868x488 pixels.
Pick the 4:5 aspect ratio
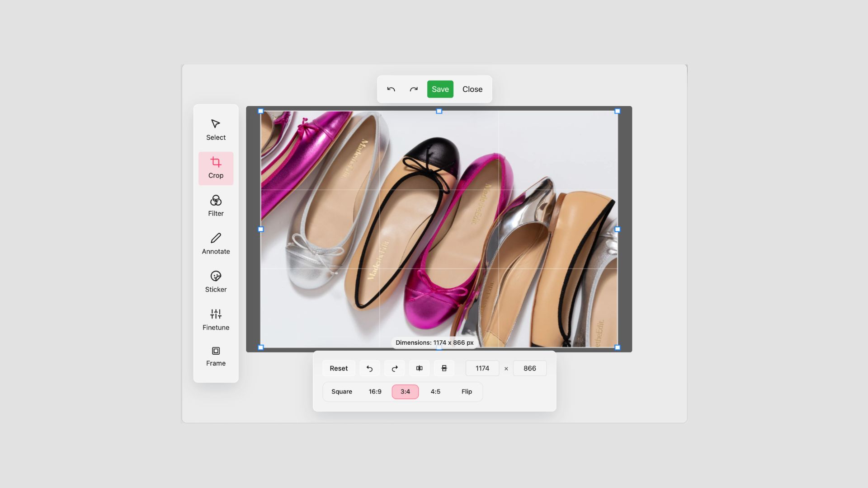coord(435,392)
